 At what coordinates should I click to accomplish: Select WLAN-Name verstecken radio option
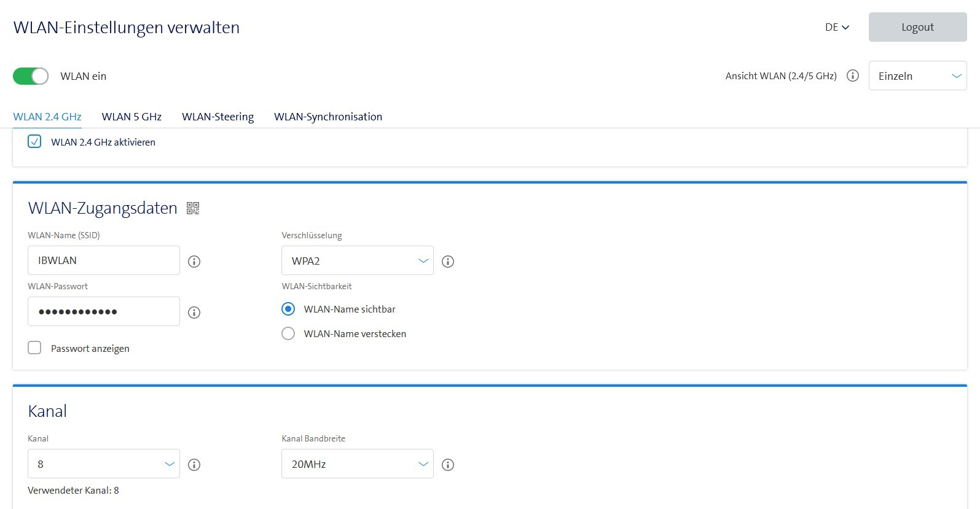pos(288,334)
